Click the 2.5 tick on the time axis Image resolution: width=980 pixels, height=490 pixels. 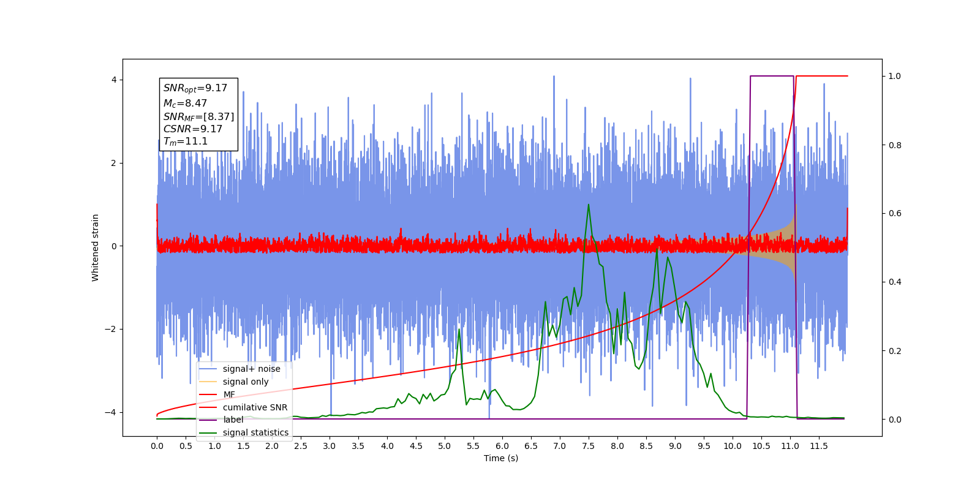[301, 446]
